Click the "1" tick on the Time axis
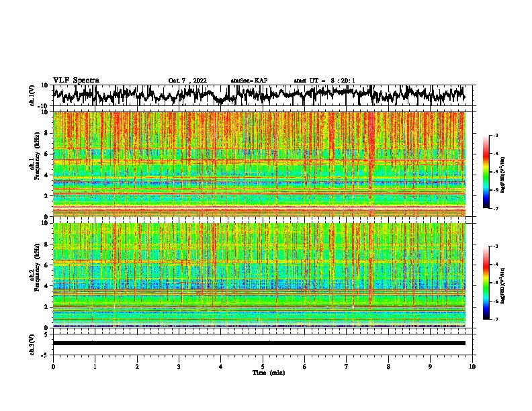 pyautogui.click(x=95, y=367)
